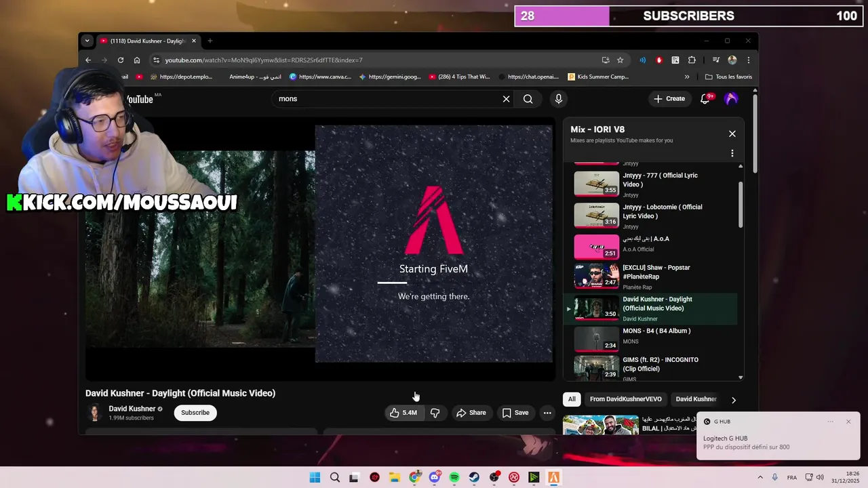Save the video to a playlist
868x488 pixels.
pos(515,413)
